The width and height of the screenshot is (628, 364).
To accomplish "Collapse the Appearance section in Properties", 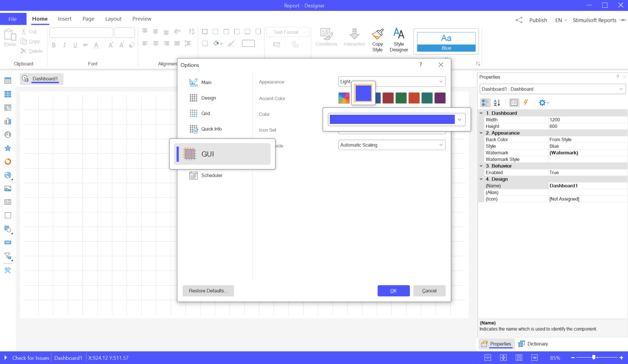I will point(481,133).
